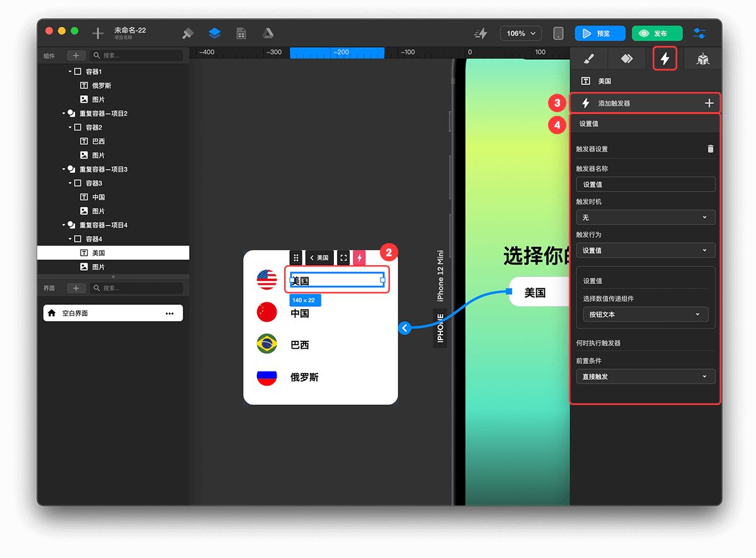Open the 触发行为 dropdown showing 设置值

646,250
